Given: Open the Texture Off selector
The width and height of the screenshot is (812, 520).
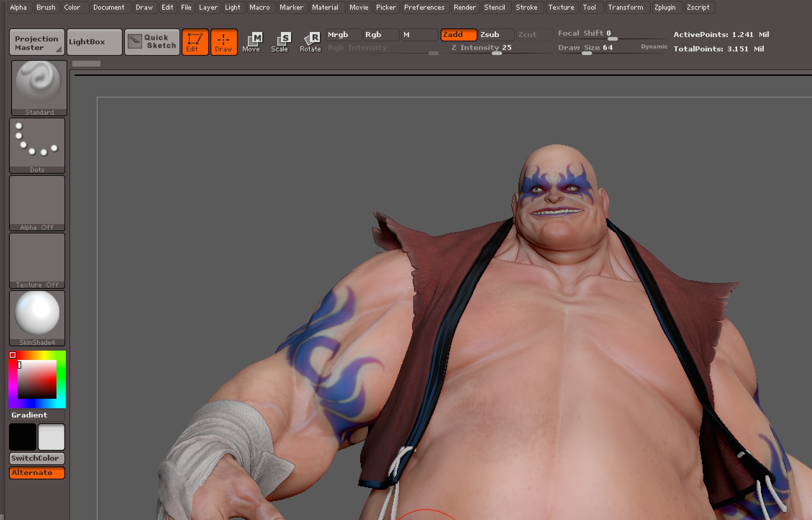Looking at the screenshot, I should (x=37, y=260).
